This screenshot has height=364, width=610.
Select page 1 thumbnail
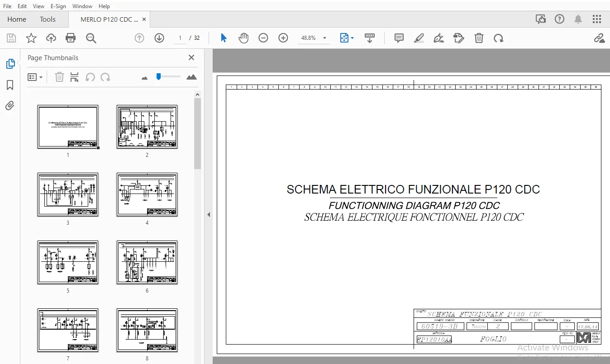pyautogui.click(x=68, y=127)
